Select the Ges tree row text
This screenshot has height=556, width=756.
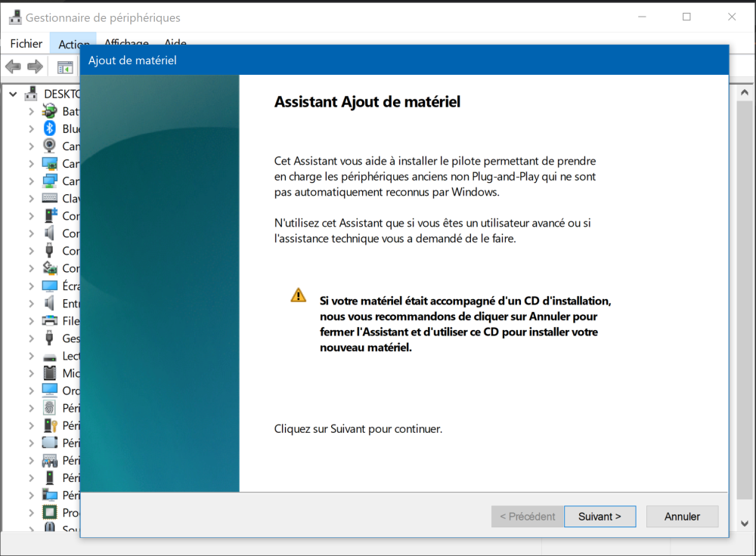point(71,338)
